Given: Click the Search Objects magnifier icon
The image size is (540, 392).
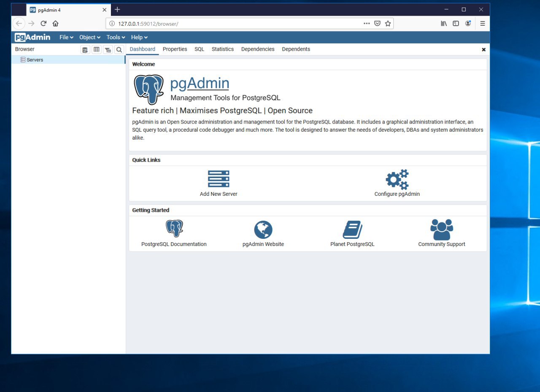Looking at the screenshot, I should (x=119, y=50).
